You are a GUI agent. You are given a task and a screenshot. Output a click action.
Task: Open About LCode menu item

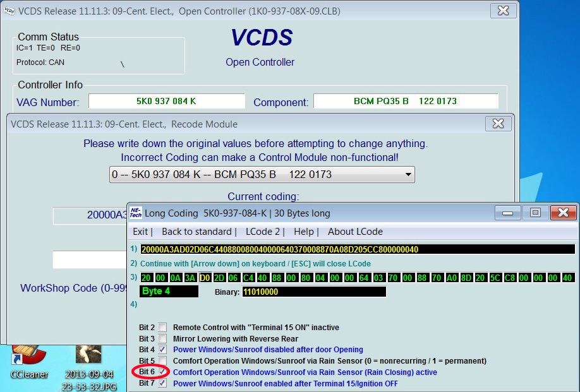[355, 232]
